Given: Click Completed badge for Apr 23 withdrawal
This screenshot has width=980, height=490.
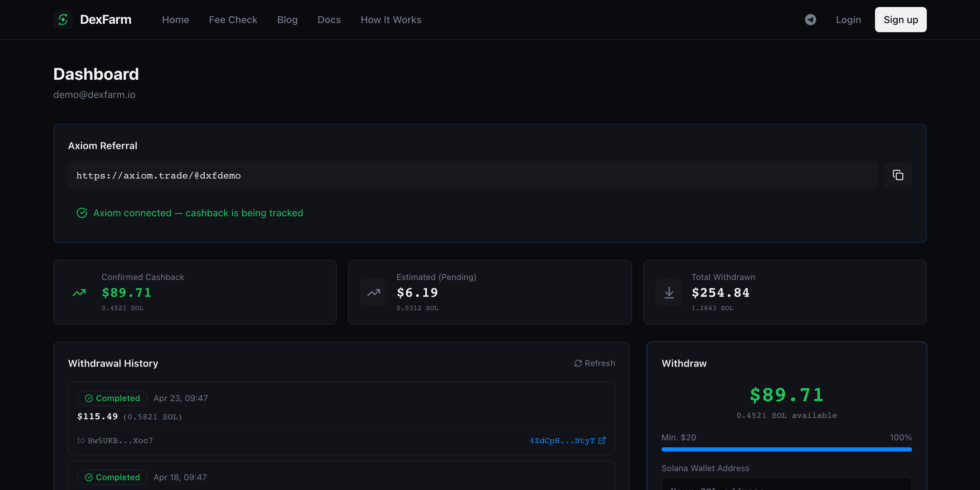Looking at the screenshot, I should tap(112, 398).
